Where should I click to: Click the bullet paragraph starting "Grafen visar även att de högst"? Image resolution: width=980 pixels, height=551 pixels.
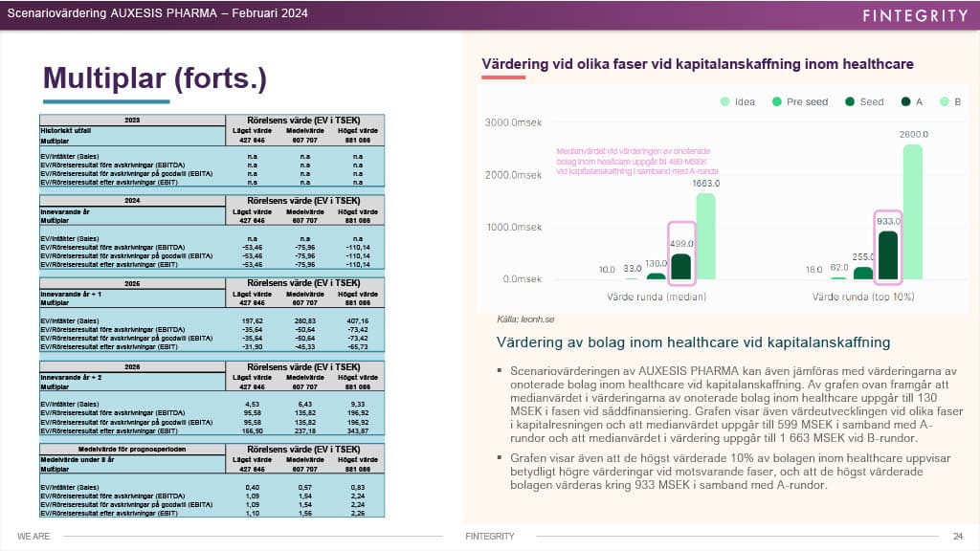(x=730, y=472)
